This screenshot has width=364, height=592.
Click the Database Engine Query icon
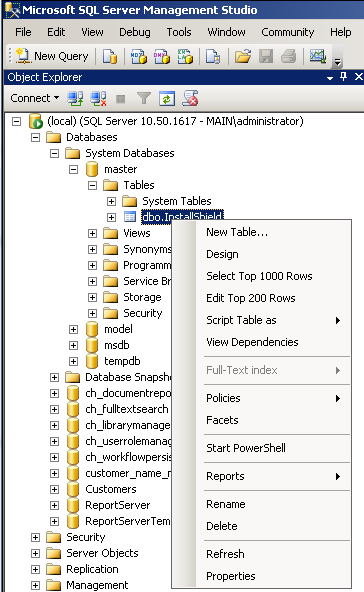point(110,57)
